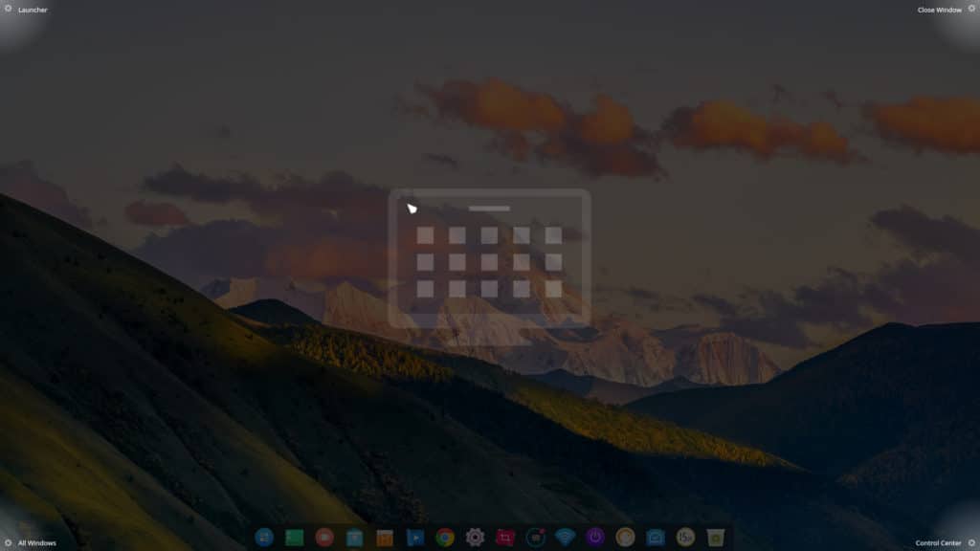Open the green square app in the dock
Viewport: 980px width, 551px height.
pos(294,538)
